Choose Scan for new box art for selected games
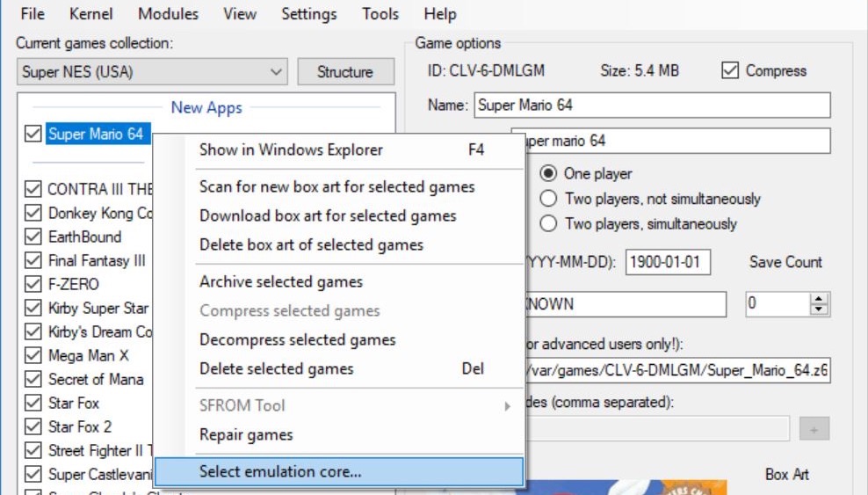 tap(339, 186)
